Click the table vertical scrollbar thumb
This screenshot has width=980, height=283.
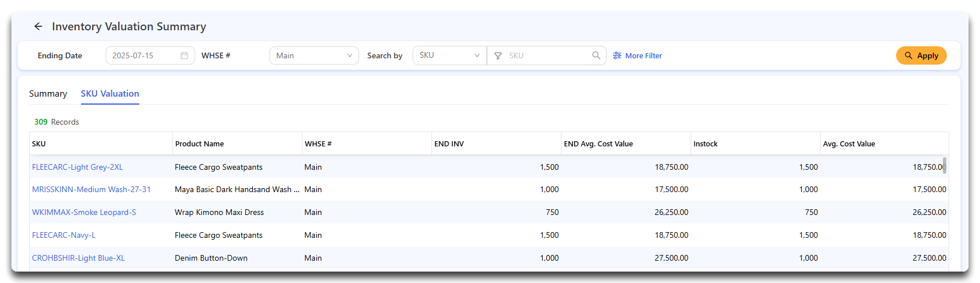pos(945,165)
